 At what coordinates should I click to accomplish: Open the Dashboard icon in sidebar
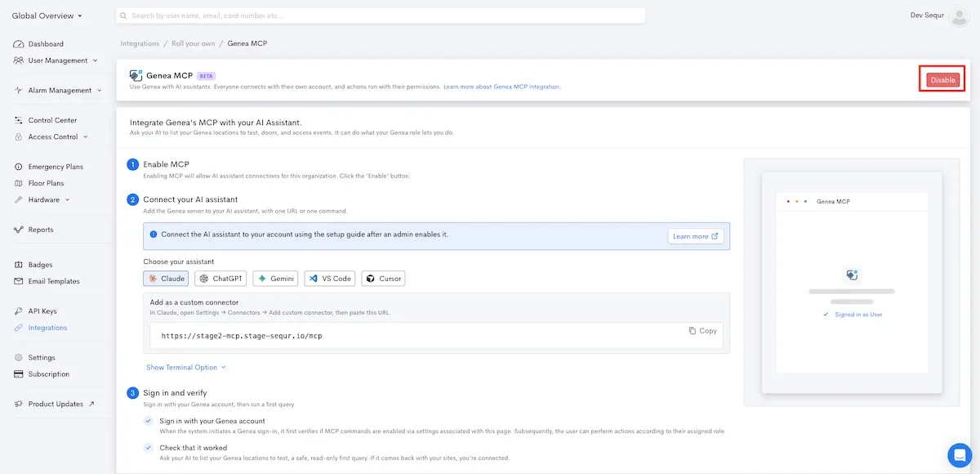tap(19, 44)
